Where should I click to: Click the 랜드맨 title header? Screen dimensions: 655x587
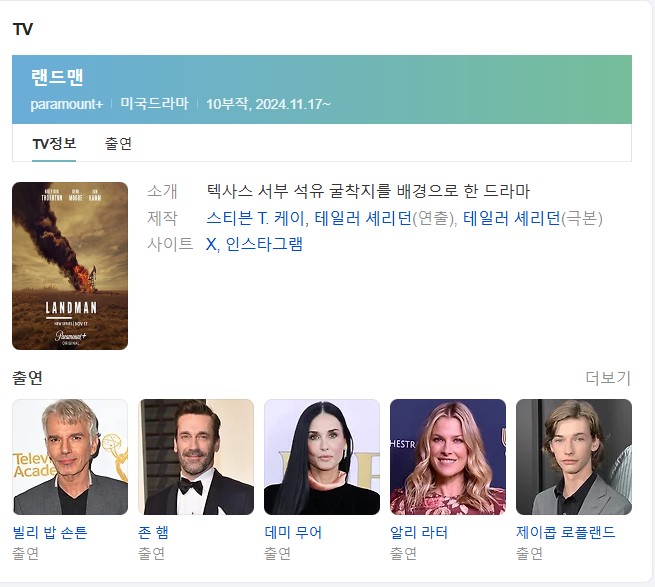pos(57,78)
